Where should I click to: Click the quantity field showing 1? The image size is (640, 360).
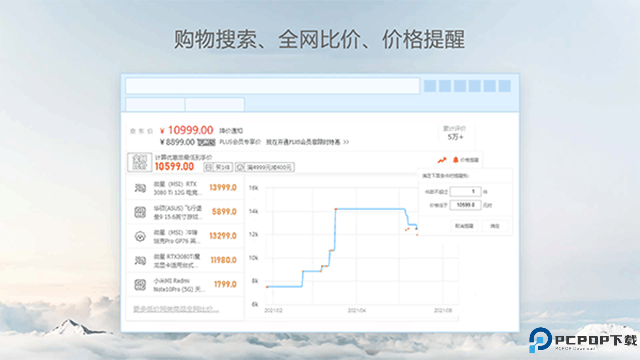coord(465,191)
